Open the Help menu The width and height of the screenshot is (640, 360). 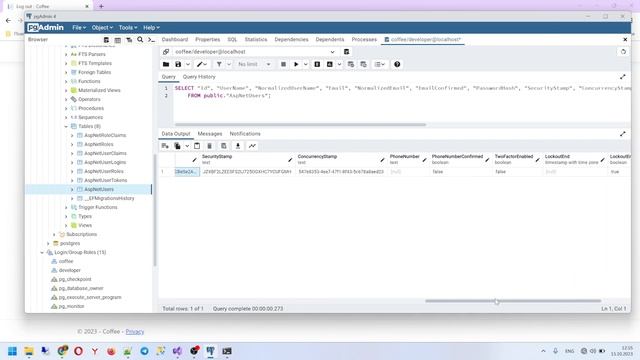coord(151,27)
